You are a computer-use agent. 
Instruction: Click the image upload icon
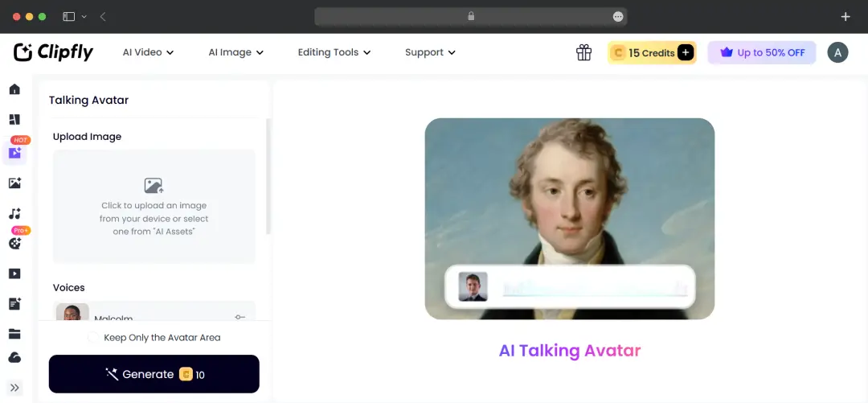(x=154, y=185)
